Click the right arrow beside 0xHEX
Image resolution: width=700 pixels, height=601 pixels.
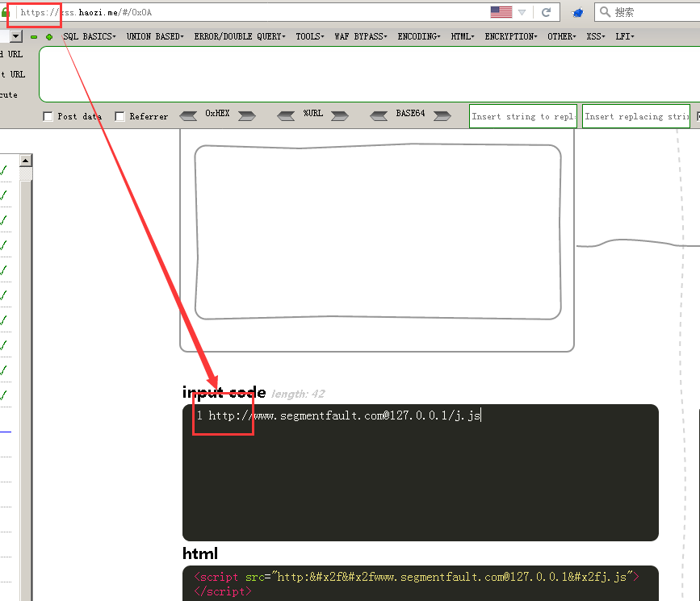click(246, 115)
